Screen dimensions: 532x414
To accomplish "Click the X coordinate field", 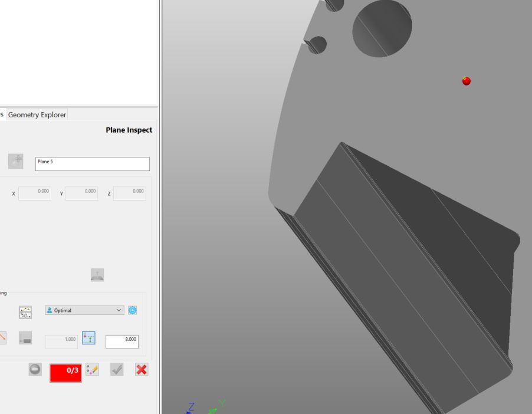I will pyautogui.click(x=35, y=193).
